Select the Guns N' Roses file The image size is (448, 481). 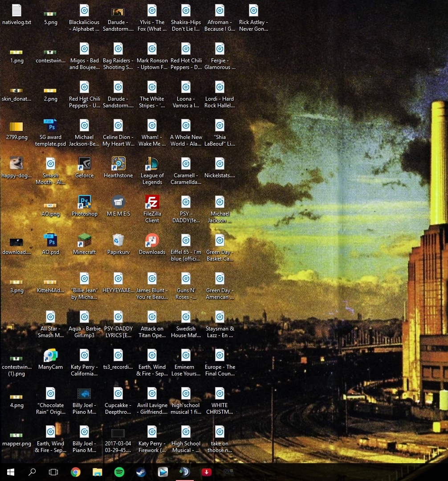point(186,285)
